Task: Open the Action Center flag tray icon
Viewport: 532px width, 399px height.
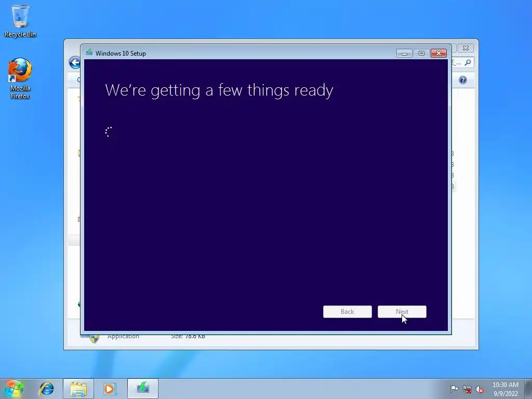Action: [x=454, y=389]
